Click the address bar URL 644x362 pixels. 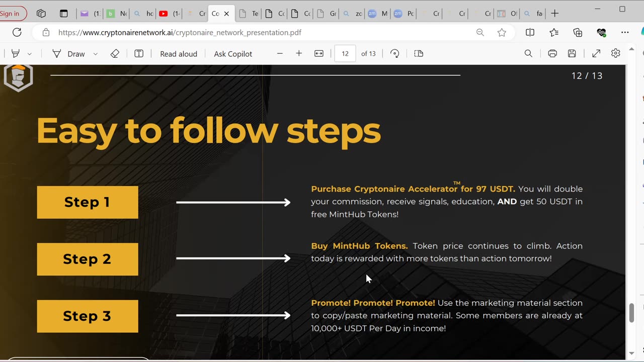pos(180,32)
